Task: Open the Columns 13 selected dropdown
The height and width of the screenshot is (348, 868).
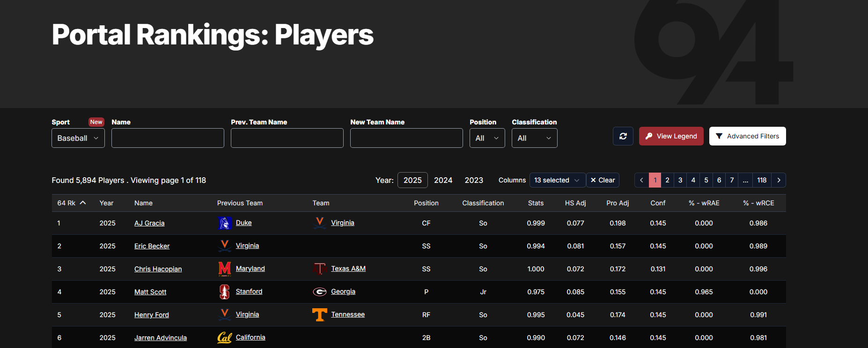Action: [x=557, y=180]
